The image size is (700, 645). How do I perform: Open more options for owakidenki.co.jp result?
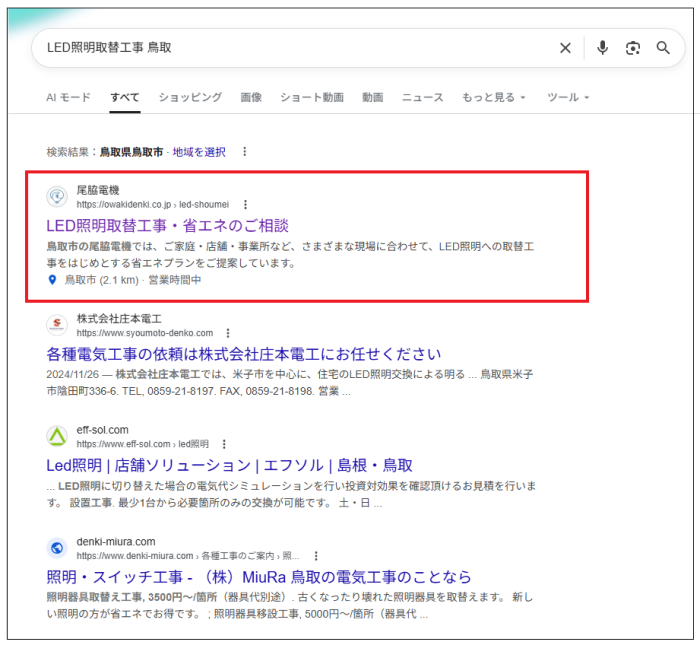(245, 204)
